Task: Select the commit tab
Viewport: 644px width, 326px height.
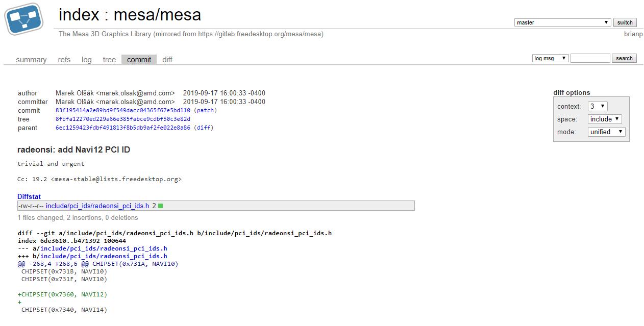Action: coord(139,60)
